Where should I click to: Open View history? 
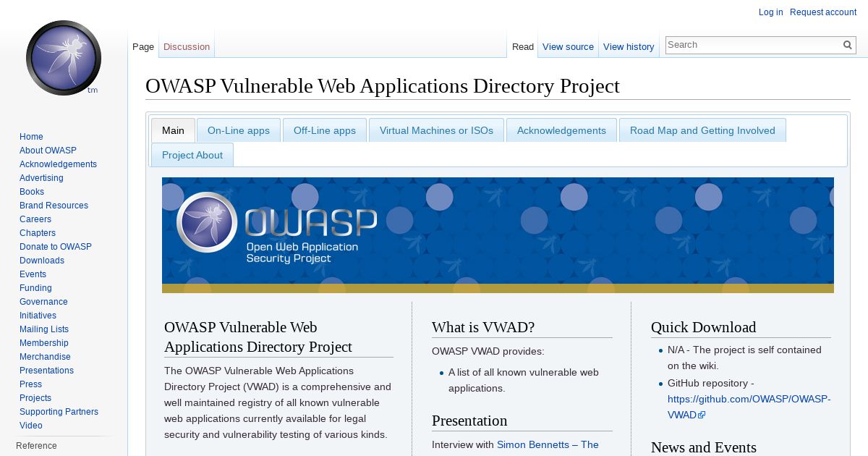(x=629, y=46)
